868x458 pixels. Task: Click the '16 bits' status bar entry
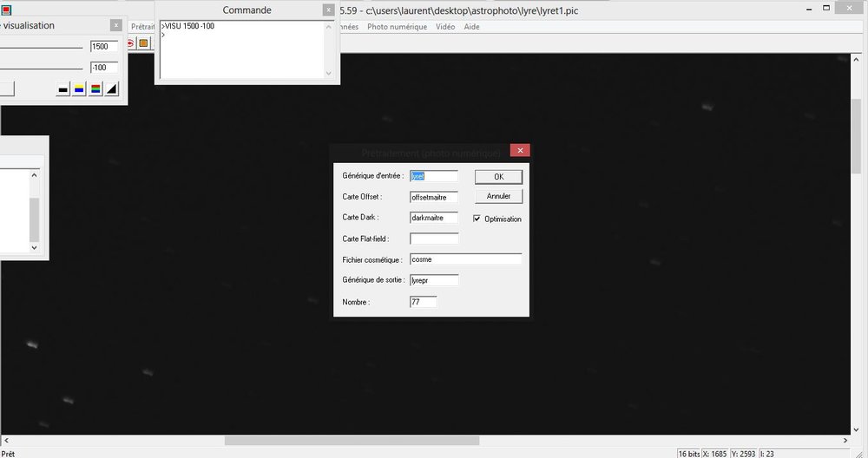pos(688,454)
